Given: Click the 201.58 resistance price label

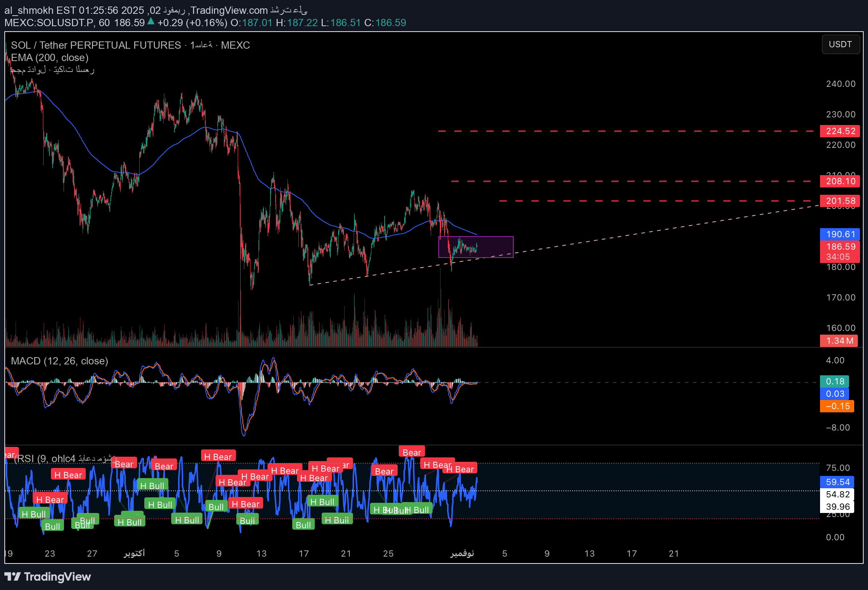Looking at the screenshot, I should (840, 201).
